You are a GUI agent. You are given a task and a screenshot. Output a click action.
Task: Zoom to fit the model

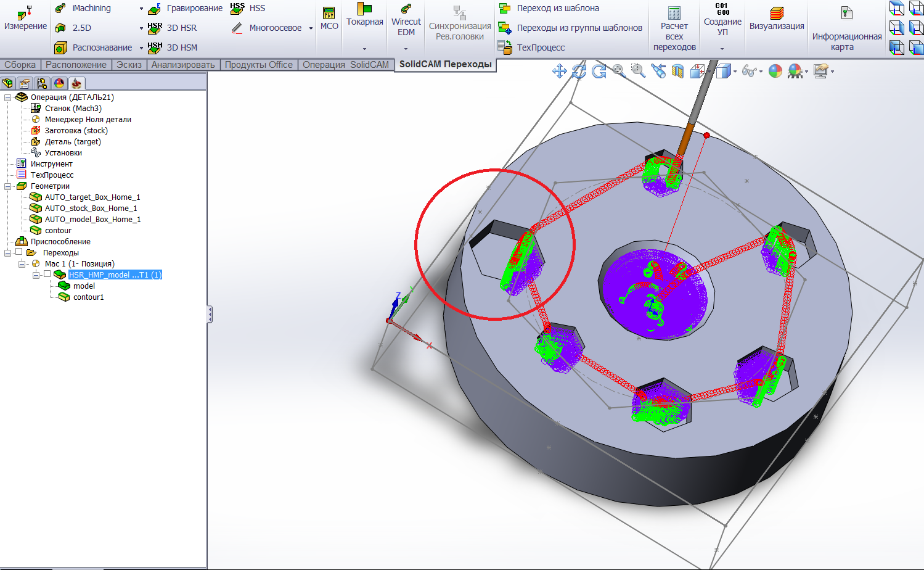pos(618,72)
